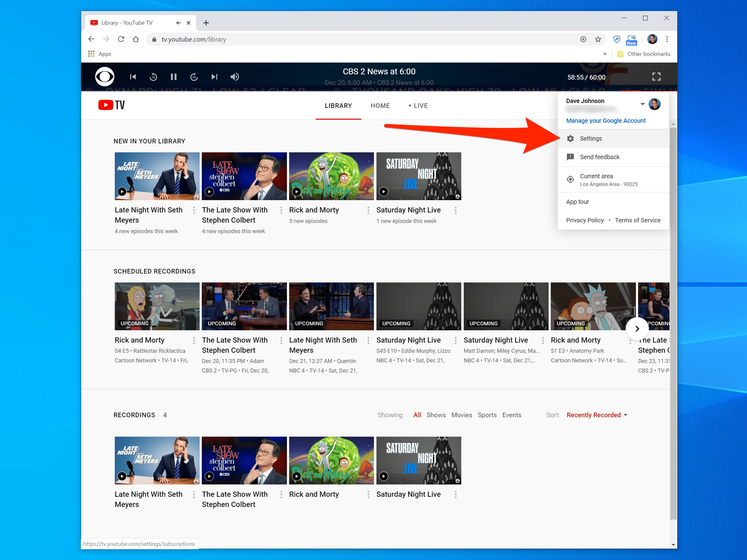Collapse the Dave Johnson account dropdown arrow

click(x=642, y=104)
